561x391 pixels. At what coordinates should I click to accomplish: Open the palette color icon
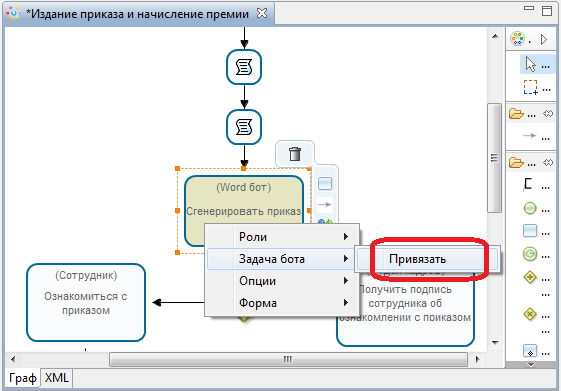pyautogui.click(x=517, y=39)
